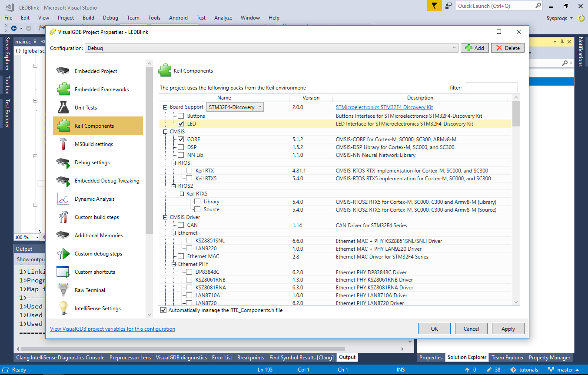
Task: Open STMicroelectronics STM32F4 Discovery Kit link
Action: (384, 107)
